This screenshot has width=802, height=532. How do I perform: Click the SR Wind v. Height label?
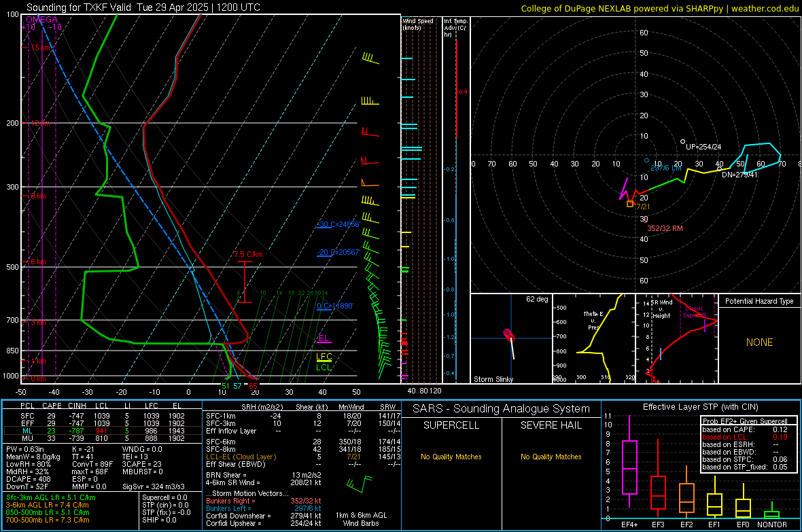tap(661, 309)
